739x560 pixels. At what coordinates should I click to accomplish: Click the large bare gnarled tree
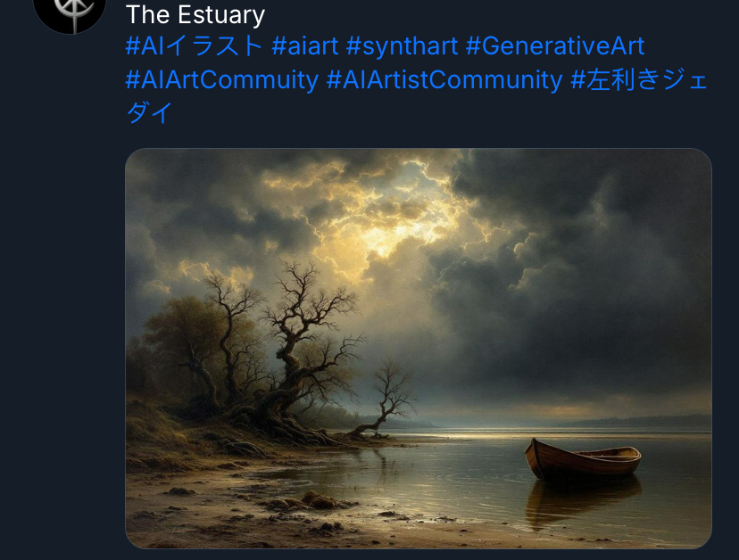click(302, 349)
